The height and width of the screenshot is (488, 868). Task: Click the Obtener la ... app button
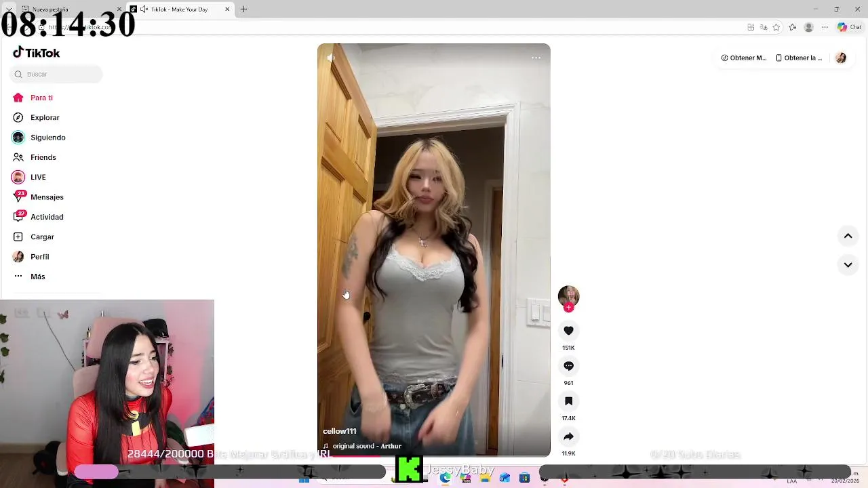(799, 58)
